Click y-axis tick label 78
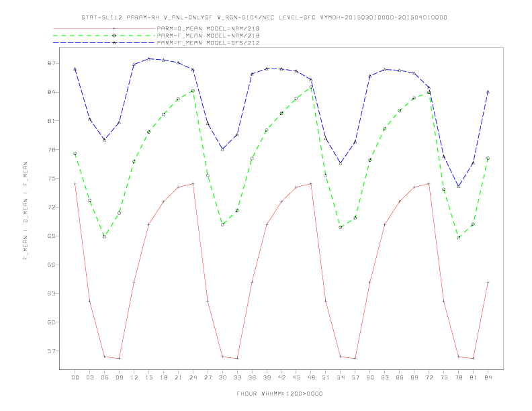 click(51, 150)
